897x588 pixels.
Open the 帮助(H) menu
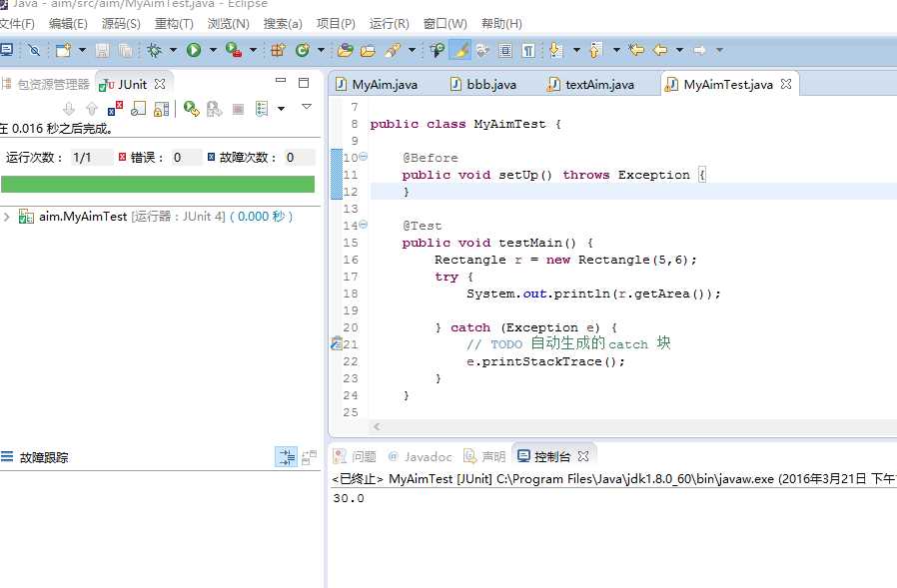tap(501, 23)
